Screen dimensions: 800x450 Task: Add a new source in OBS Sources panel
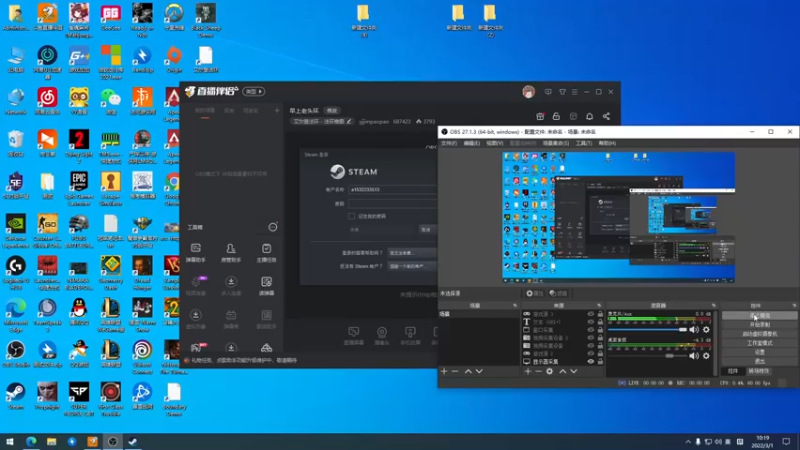[528, 371]
